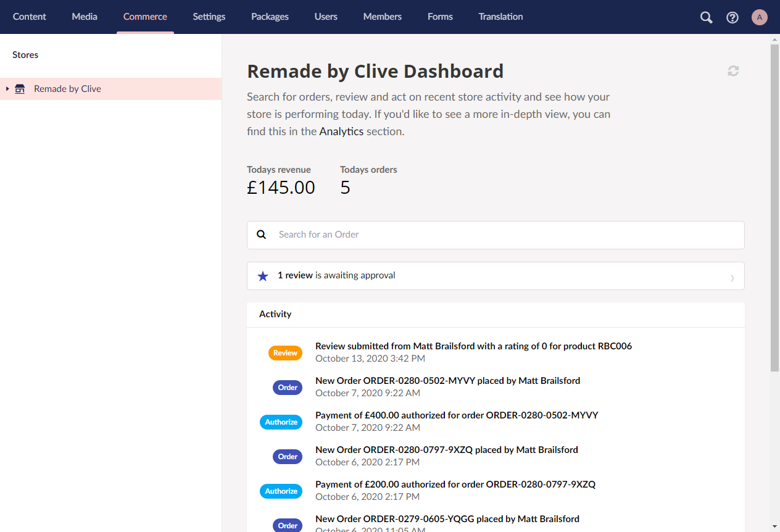Click the orange Review activity badge
Screen dimensions: 780x532
click(x=285, y=353)
